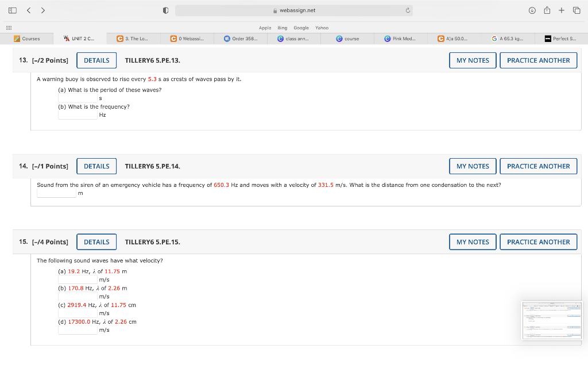Open the Yahoo shortcut
Image resolution: width=588 pixels, height=368 pixels.
(x=322, y=27)
